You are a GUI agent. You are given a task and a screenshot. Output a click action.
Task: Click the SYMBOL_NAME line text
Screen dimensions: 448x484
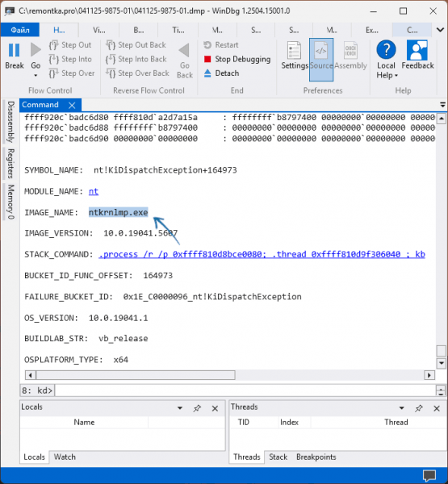point(131,170)
